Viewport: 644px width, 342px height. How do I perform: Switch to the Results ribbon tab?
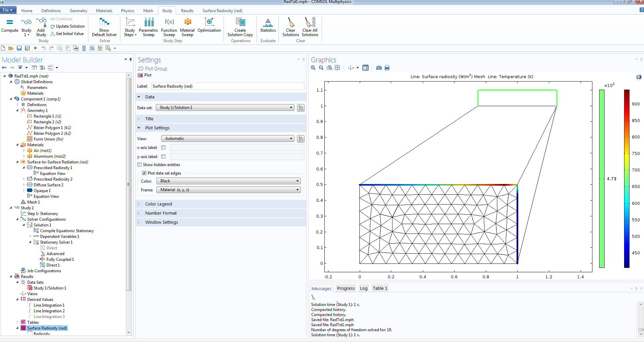[x=187, y=11]
